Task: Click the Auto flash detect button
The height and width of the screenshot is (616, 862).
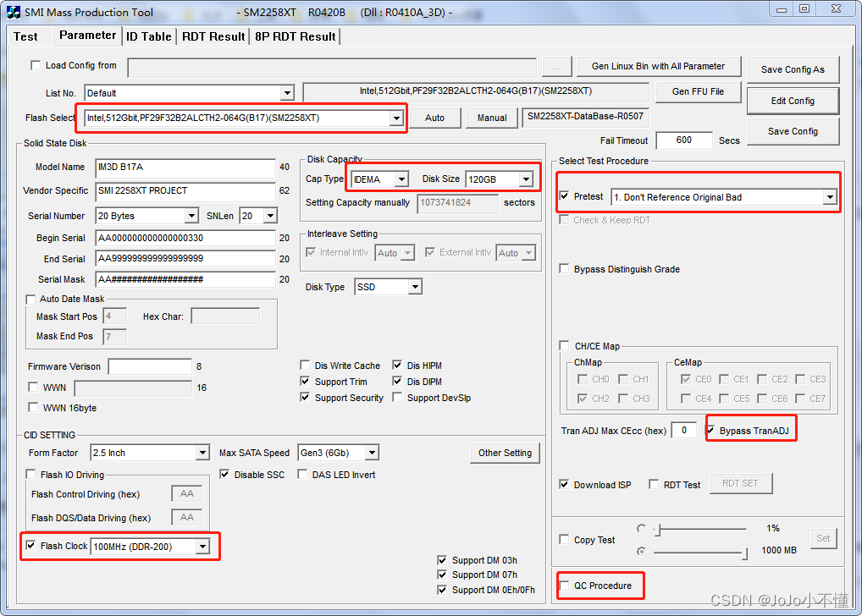Action: pyautogui.click(x=435, y=118)
